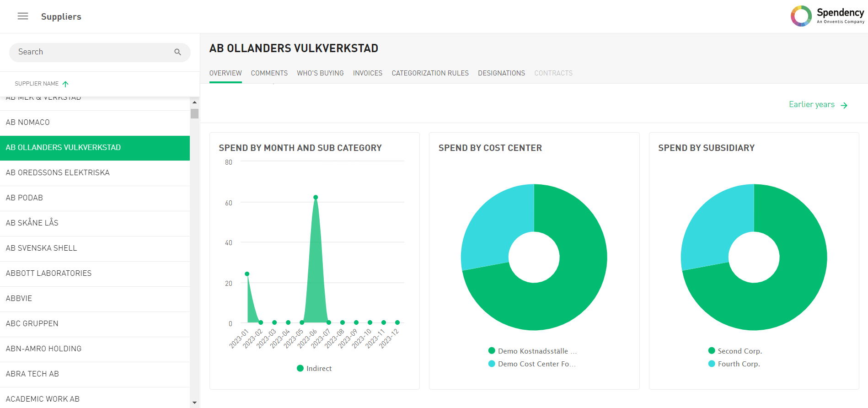Click the search magnifier icon
868x408 pixels.
coord(178,52)
